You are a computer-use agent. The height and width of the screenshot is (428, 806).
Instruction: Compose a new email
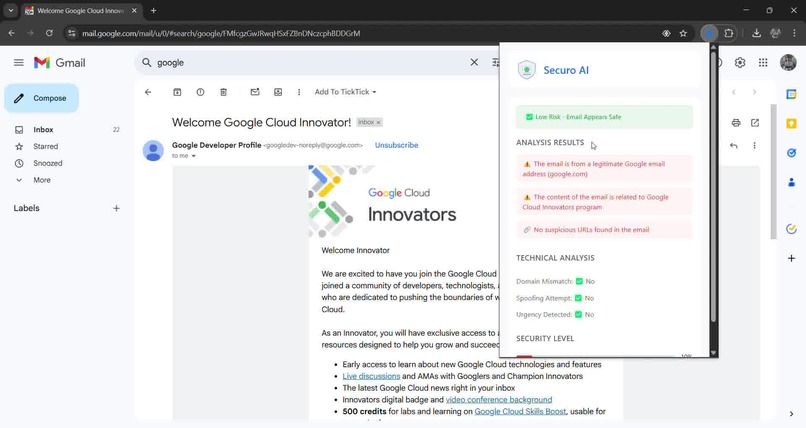pos(42,98)
